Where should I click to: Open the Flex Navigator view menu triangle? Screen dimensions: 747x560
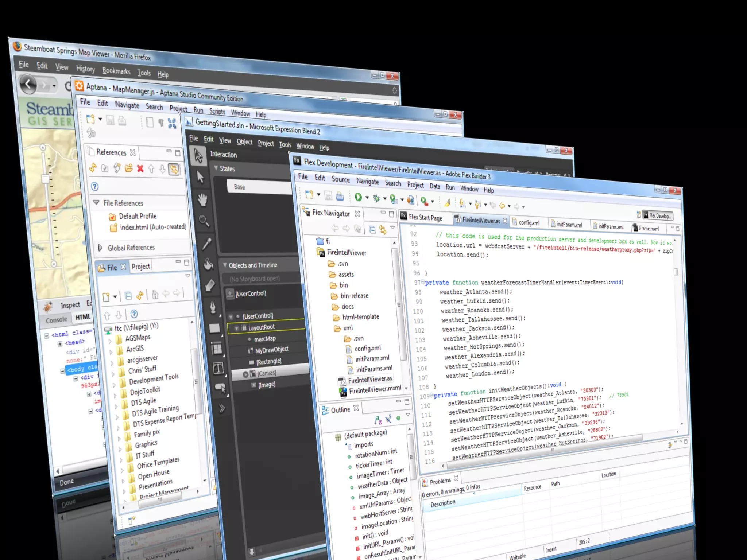pos(392,227)
